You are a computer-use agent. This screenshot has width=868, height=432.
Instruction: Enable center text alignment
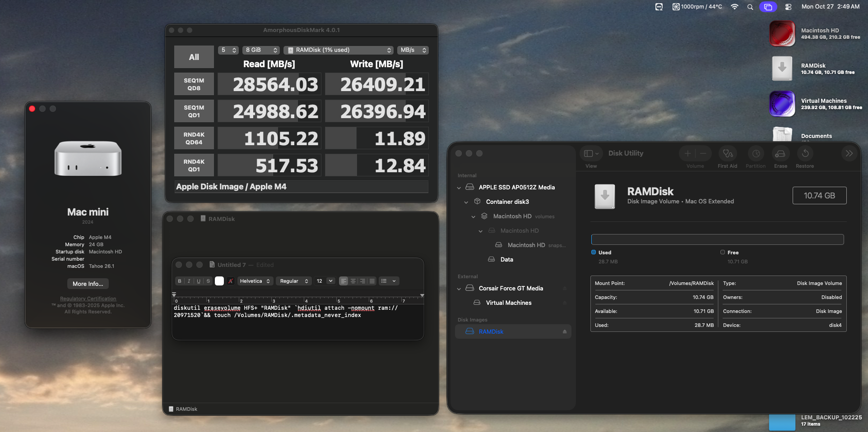(353, 281)
